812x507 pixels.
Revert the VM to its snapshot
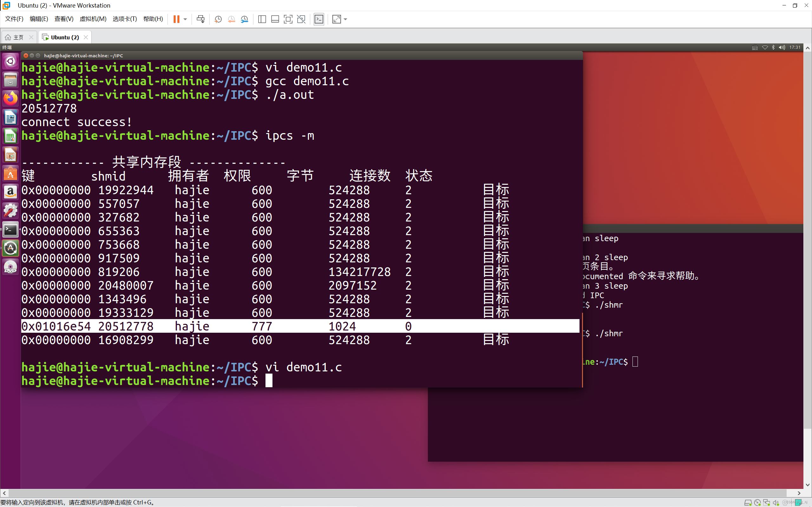click(232, 19)
